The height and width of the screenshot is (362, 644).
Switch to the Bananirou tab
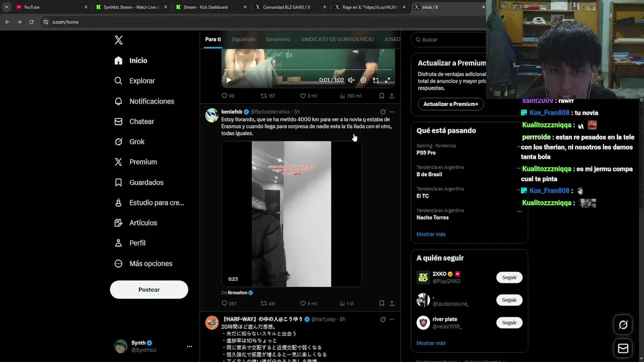click(x=278, y=39)
